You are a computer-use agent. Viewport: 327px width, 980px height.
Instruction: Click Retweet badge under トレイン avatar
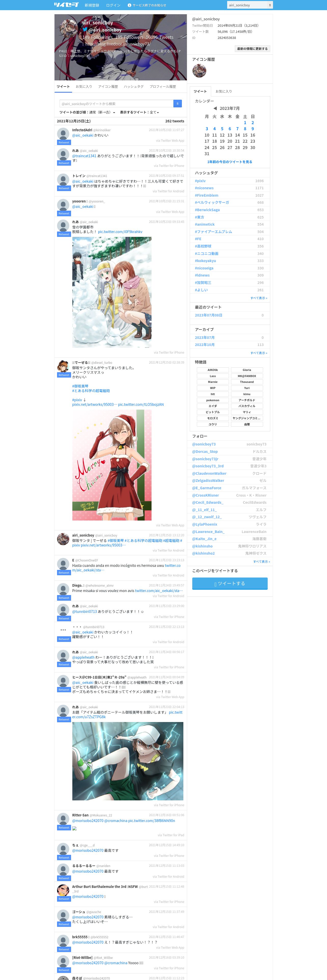tap(64, 188)
